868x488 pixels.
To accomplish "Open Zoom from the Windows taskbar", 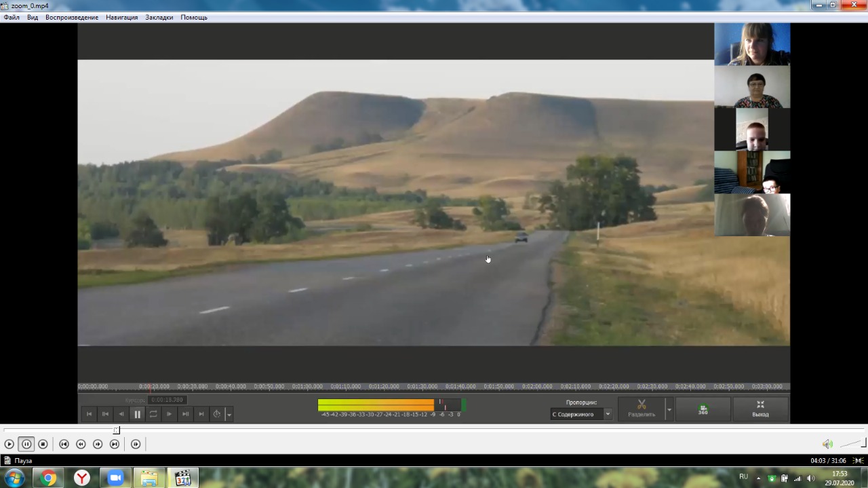I will (115, 478).
